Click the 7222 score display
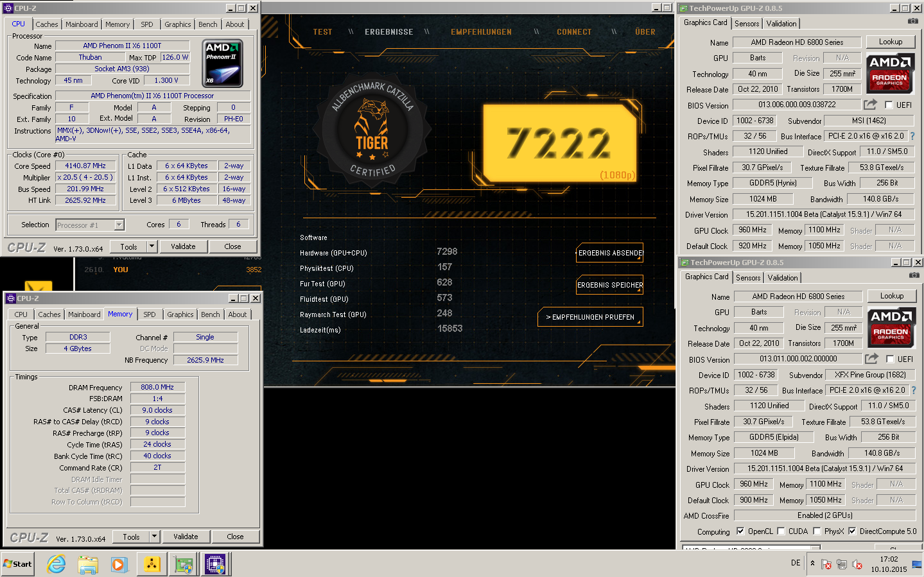Image resolution: width=924 pixels, height=577 pixels. (x=559, y=143)
